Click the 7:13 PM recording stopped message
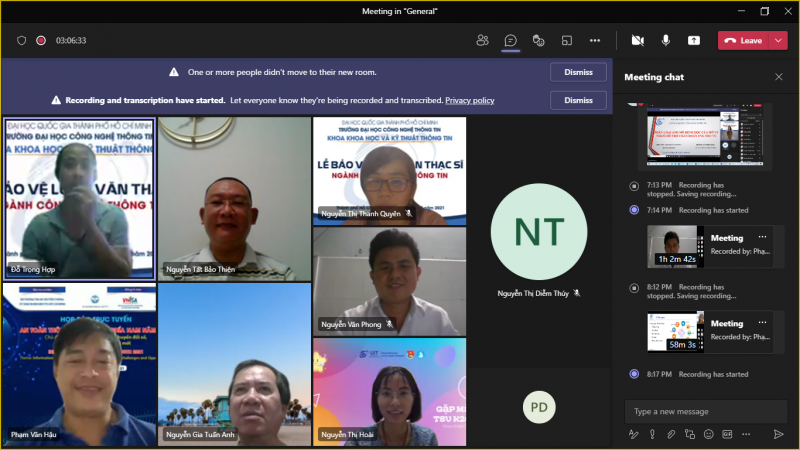The image size is (800, 450). click(691, 189)
